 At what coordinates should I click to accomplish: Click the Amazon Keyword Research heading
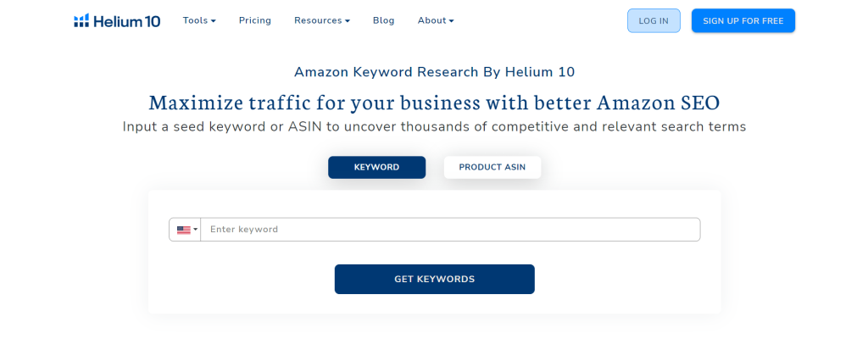coord(435,72)
